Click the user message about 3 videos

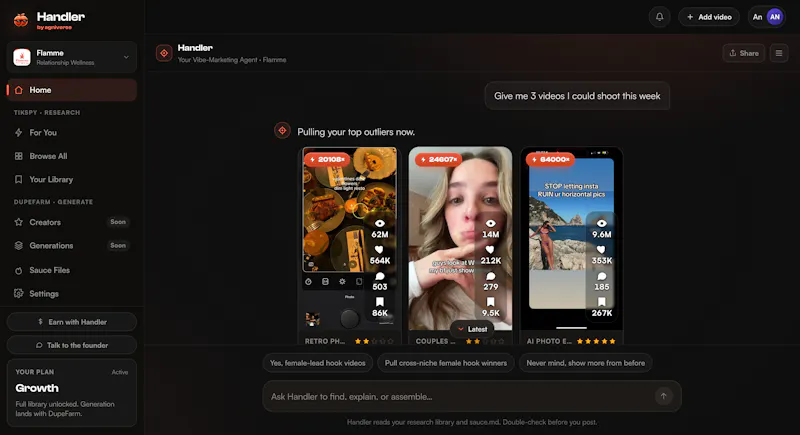[x=577, y=96]
